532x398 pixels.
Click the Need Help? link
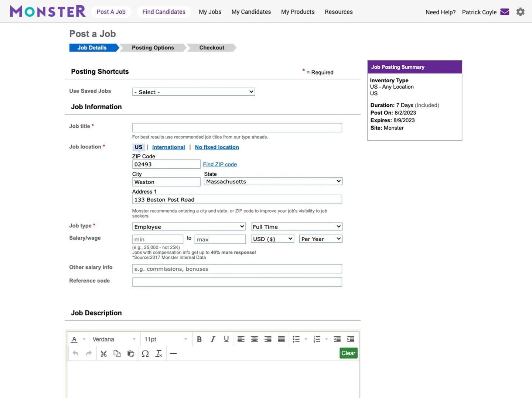pyautogui.click(x=440, y=12)
